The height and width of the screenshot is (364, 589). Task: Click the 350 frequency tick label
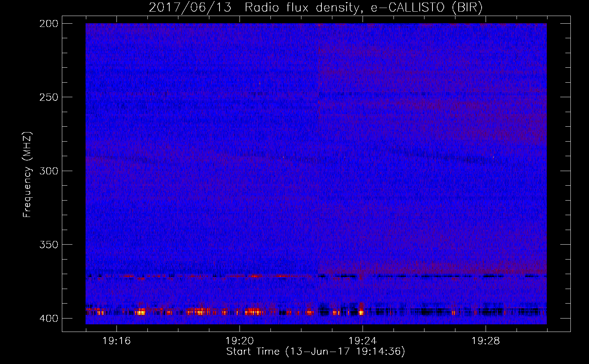(49, 244)
